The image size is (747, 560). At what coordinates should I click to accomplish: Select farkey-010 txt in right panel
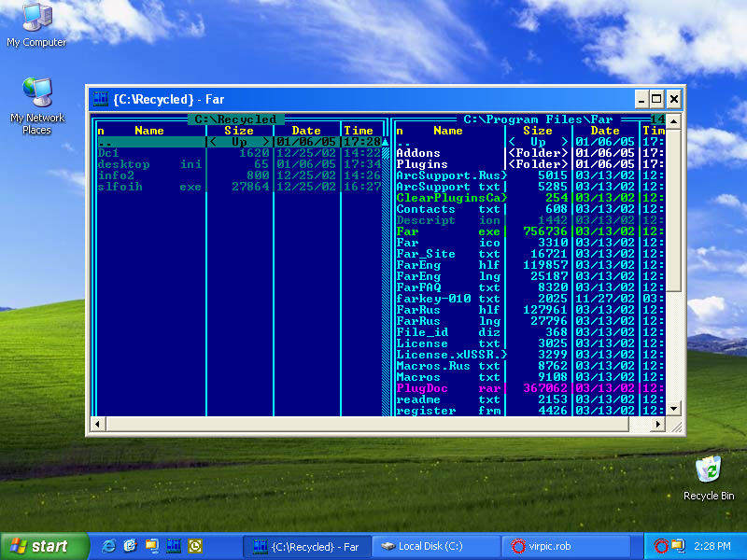click(x=530, y=299)
